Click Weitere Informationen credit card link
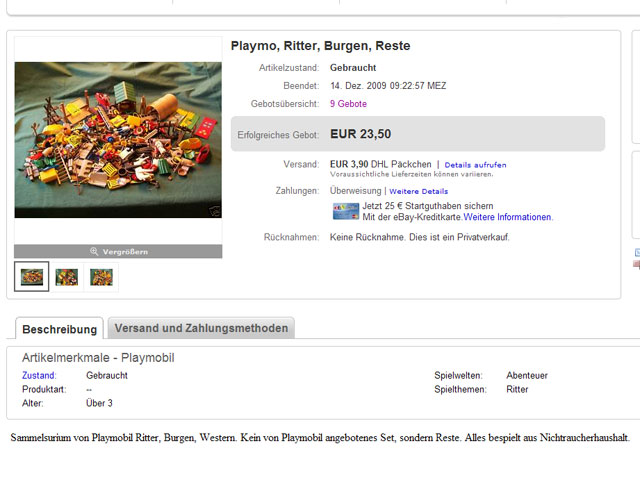The height and width of the screenshot is (480, 640). (x=508, y=217)
